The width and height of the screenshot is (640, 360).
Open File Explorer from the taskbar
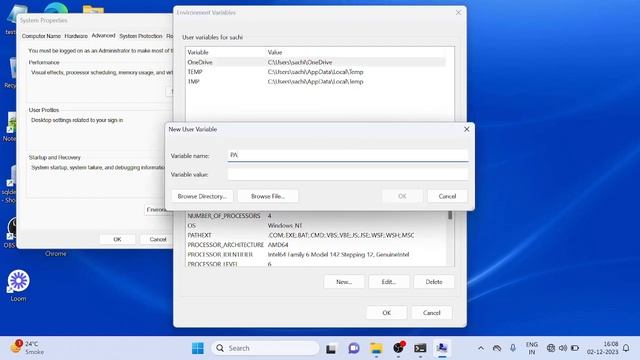coord(376,348)
